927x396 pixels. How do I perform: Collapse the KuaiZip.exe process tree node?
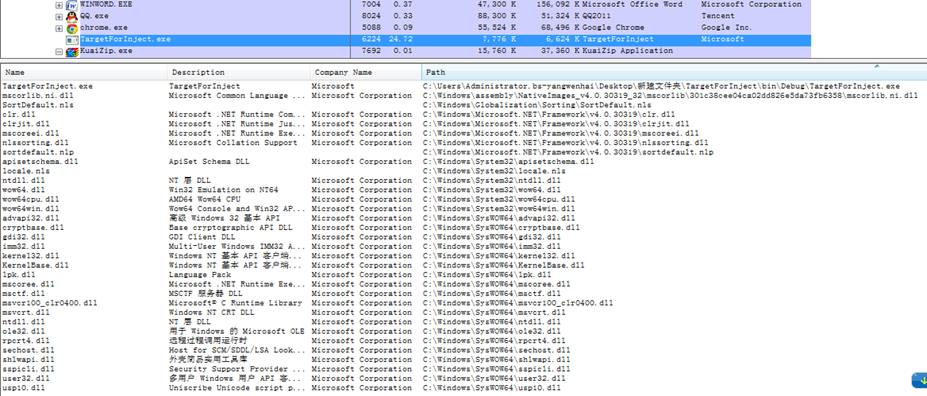[x=59, y=51]
